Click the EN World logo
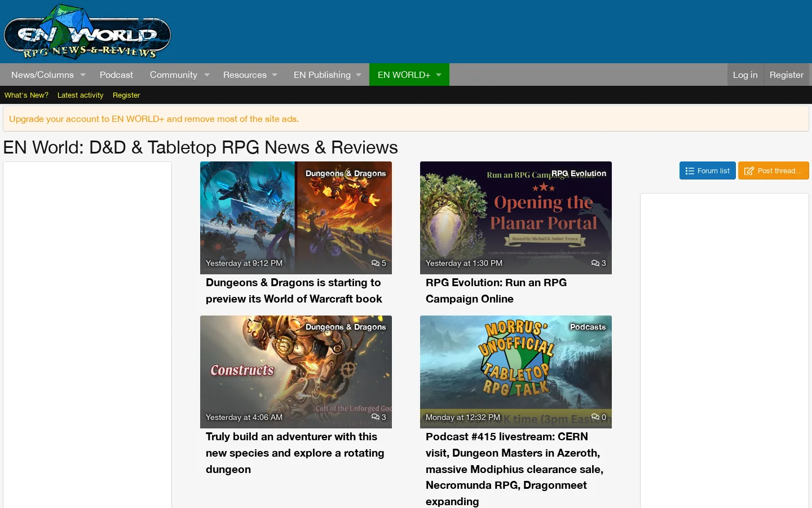 coord(87,32)
